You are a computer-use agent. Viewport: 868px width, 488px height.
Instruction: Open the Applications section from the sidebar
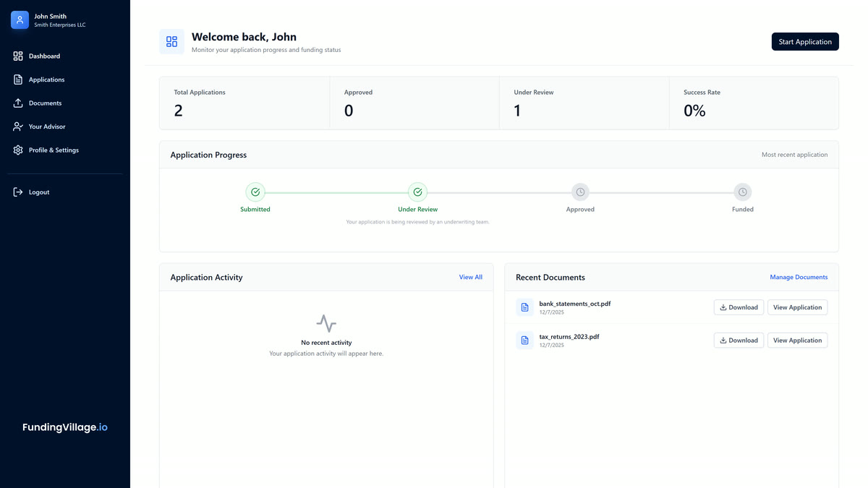tap(46, 80)
